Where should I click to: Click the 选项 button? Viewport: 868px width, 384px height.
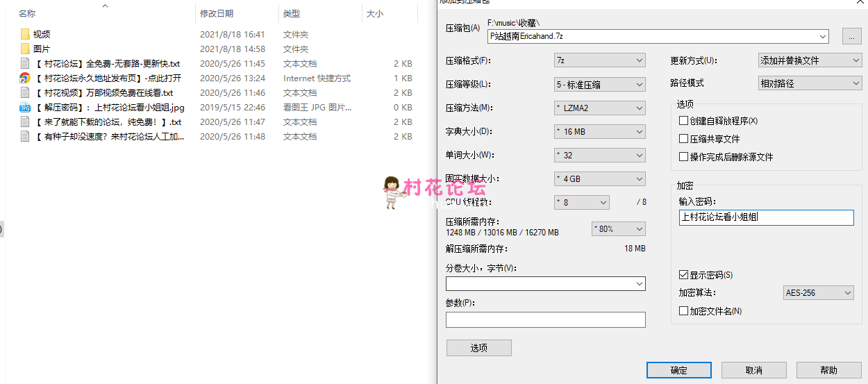point(479,348)
